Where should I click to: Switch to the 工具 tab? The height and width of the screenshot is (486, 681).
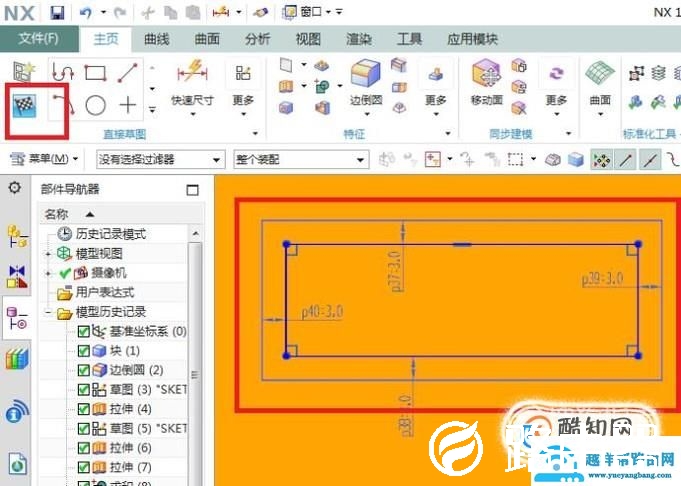(409, 40)
